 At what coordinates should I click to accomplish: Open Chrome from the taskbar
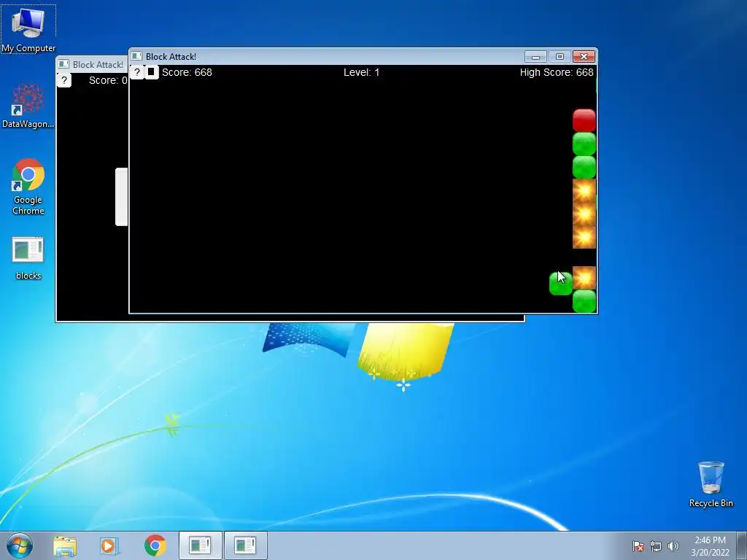click(x=155, y=545)
